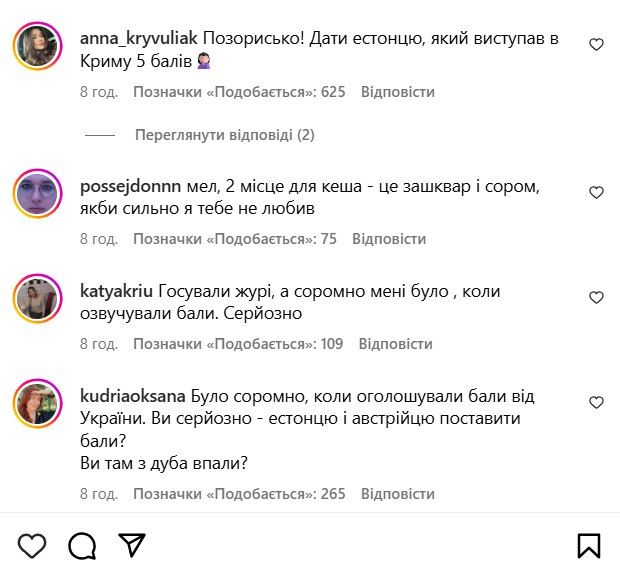The image size is (620, 581).
Task: Open the katyakriu username link
Action: 116,291
